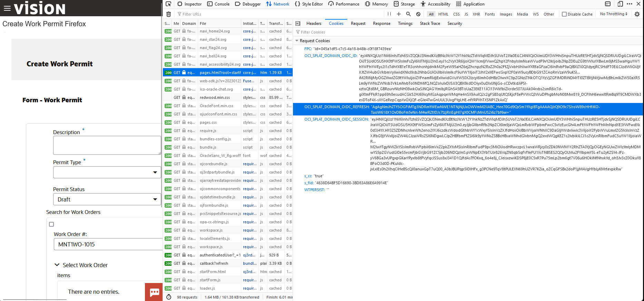
Task: Focus the Filter URLs field
Action: [280, 14]
